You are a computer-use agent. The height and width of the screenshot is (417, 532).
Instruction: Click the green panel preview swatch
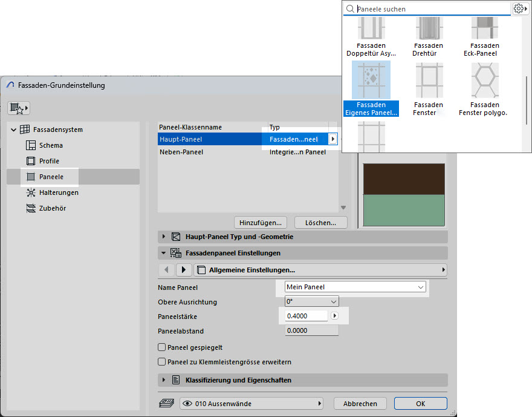coord(404,210)
